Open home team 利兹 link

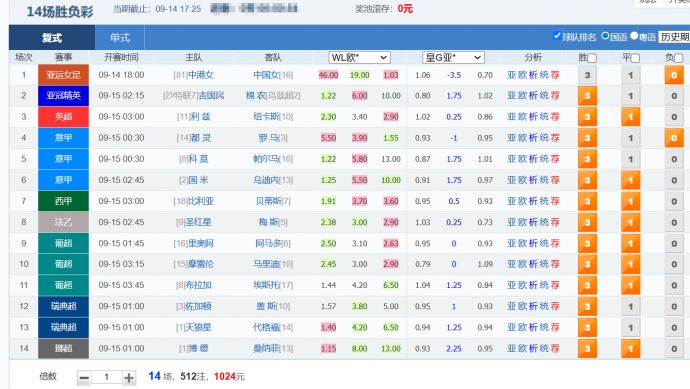coord(200,117)
